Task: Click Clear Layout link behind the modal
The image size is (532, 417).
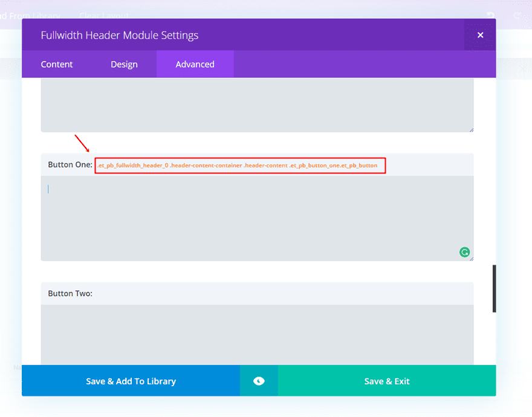Action: (x=104, y=16)
